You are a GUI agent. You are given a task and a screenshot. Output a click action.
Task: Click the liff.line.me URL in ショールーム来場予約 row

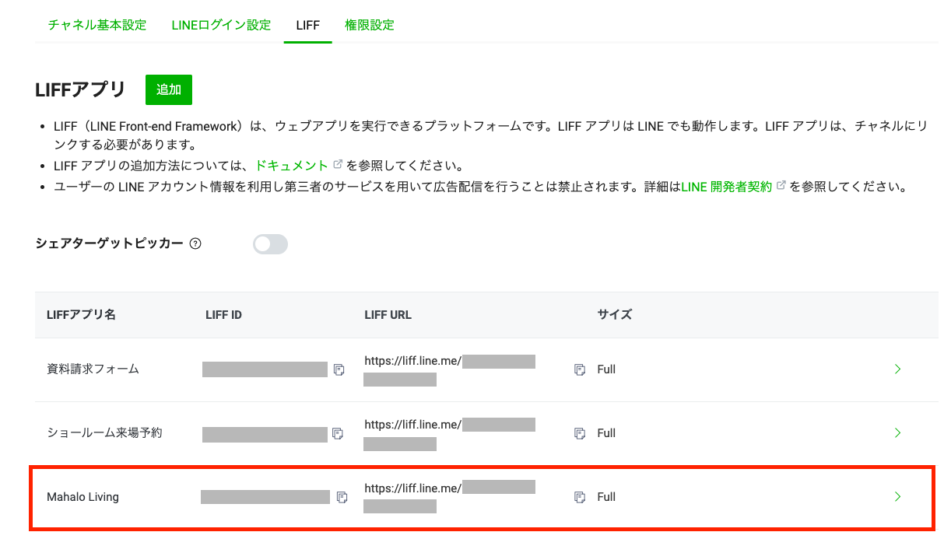413,425
